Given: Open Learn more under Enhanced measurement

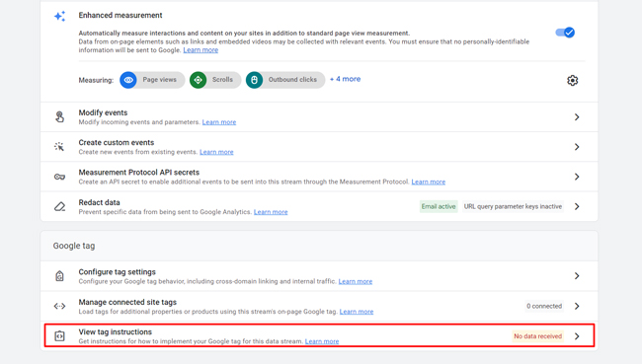Looking at the screenshot, I should pyautogui.click(x=201, y=50).
